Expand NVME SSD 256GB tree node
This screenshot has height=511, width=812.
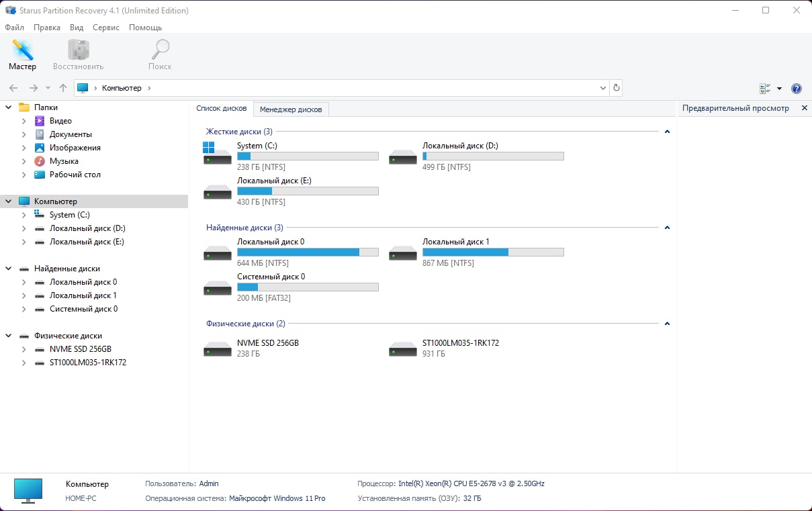(24, 349)
